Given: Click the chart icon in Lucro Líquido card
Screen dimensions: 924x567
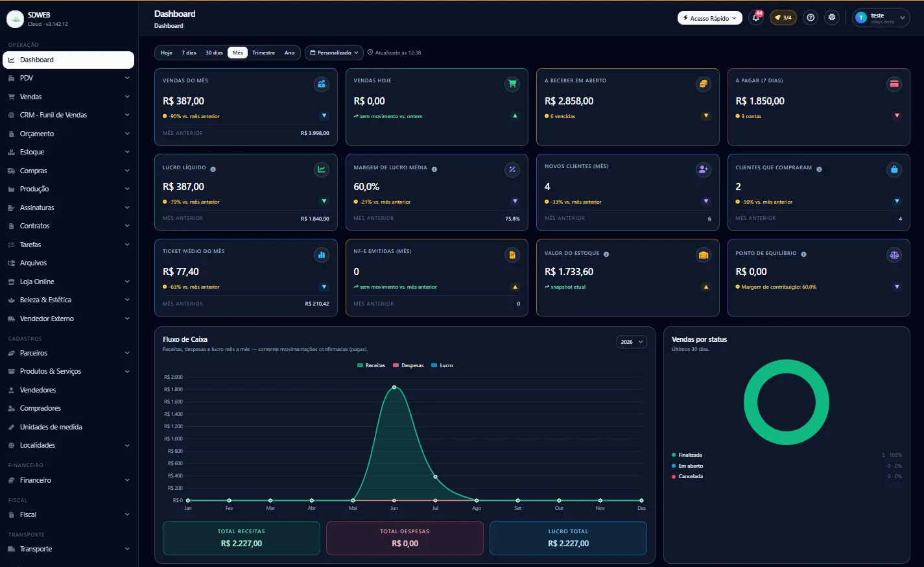Looking at the screenshot, I should point(322,169).
